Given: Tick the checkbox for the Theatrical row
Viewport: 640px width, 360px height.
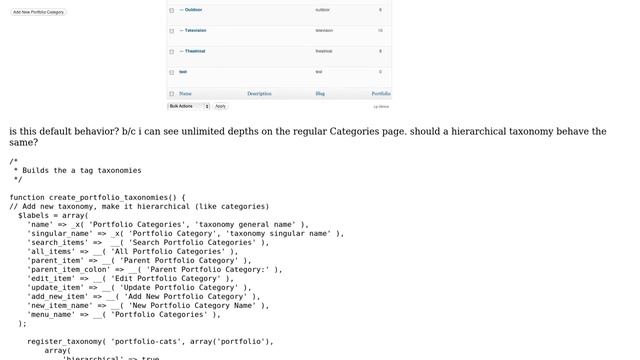Looking at the screenshot, I should click(171, 52).
